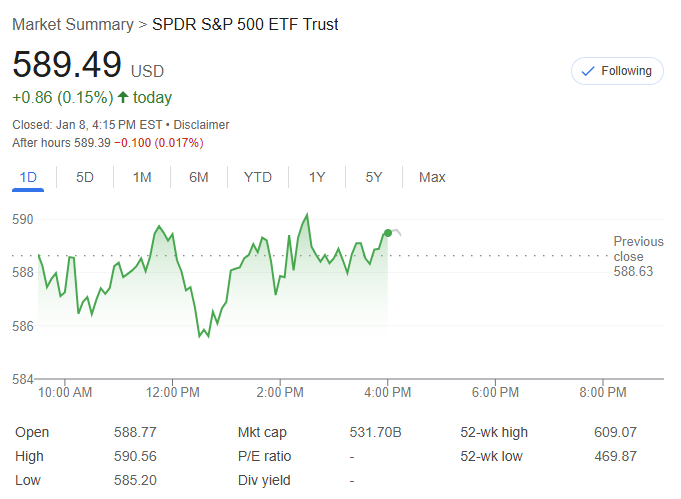The width and height of the screenshot is (681, 499).
Task: Show the 1M price chart
Action: [x=142, y=177]
